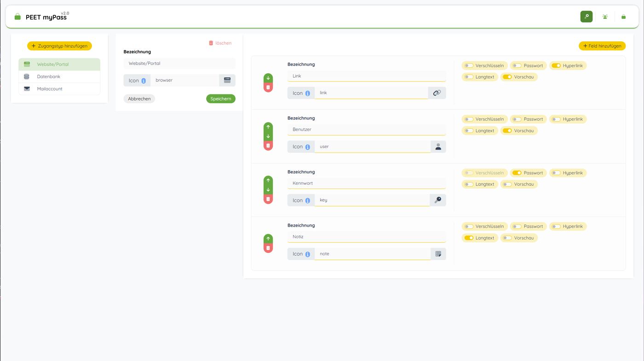Click the key icon in top header
The height and width of the screenshot is (361, 644).
(586, 17)
